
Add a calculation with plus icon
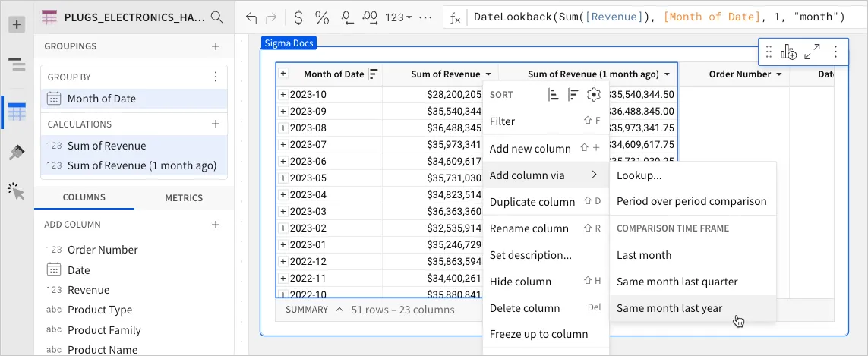click(216, 124)
